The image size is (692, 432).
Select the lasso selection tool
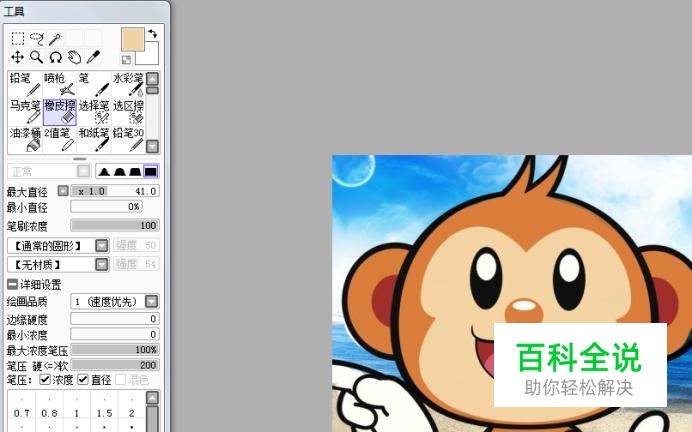(x=37, y=38)
